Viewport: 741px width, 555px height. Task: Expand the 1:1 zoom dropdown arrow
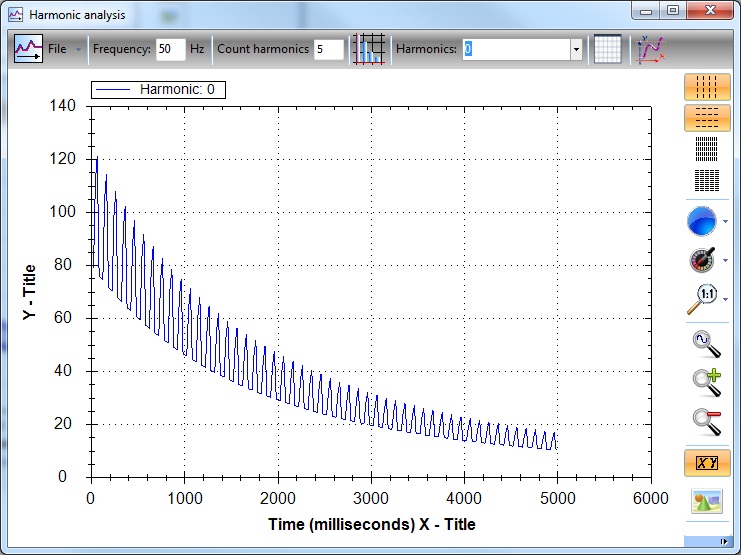click(x=725, y=299)
